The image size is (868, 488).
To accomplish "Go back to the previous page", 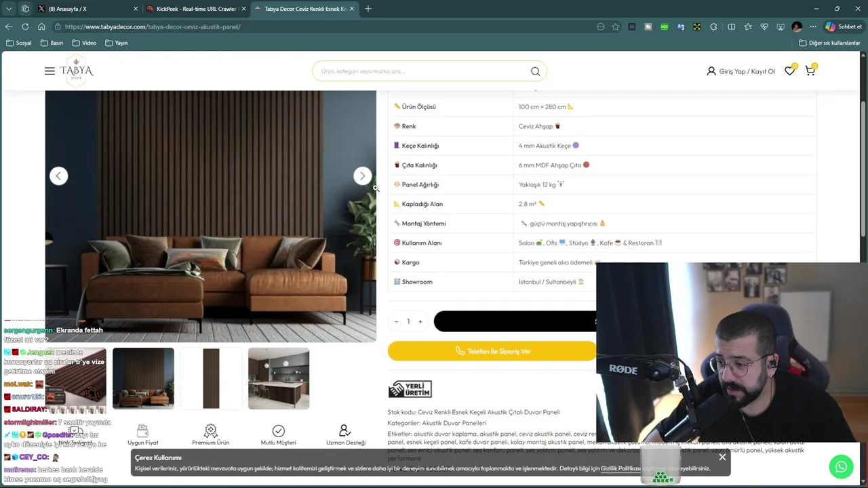I will [9, 26].
